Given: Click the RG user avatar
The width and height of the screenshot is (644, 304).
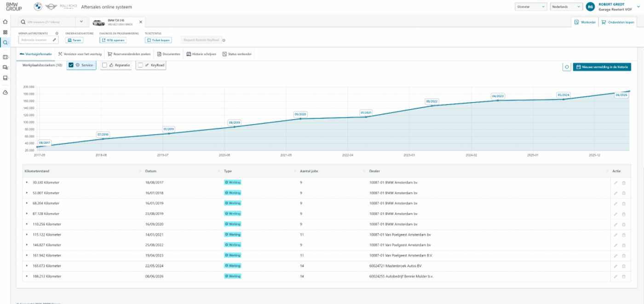Looking at the screenshot, I should point(590,7).
